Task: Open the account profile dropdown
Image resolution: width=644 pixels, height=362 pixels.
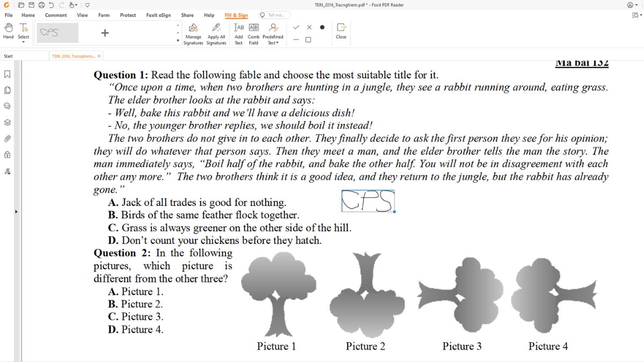Action: (633, 5)
